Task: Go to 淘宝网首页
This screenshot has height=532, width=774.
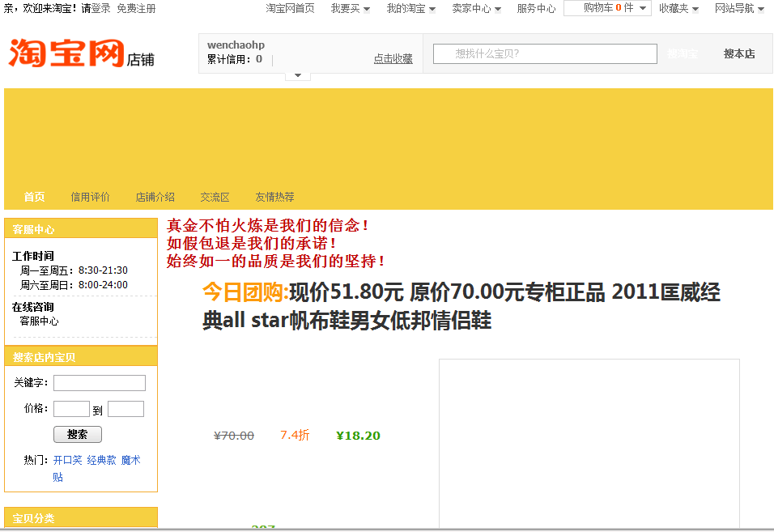Action: (290, 8)
